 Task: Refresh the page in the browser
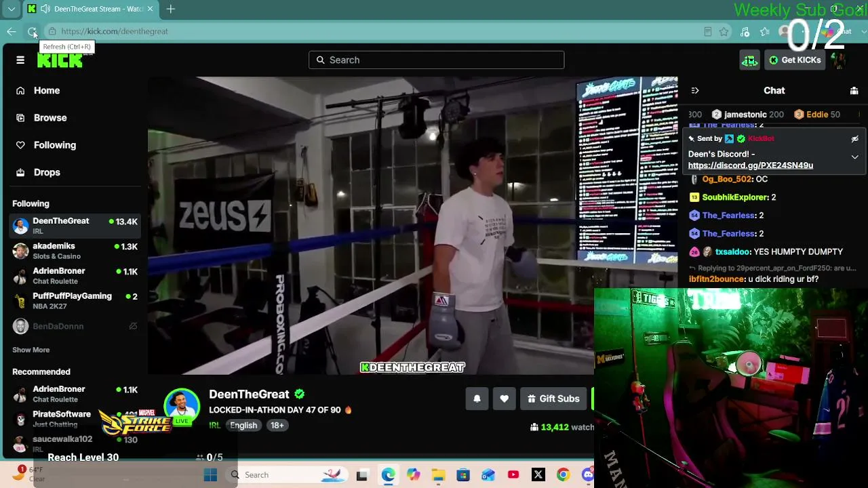(32, 31)
